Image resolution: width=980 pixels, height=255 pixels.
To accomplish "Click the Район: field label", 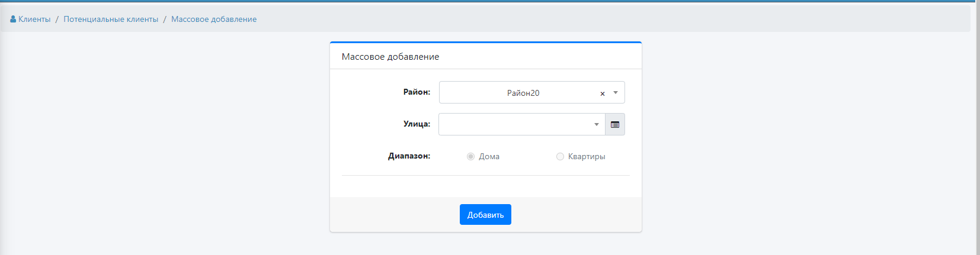I will [417, 92].
